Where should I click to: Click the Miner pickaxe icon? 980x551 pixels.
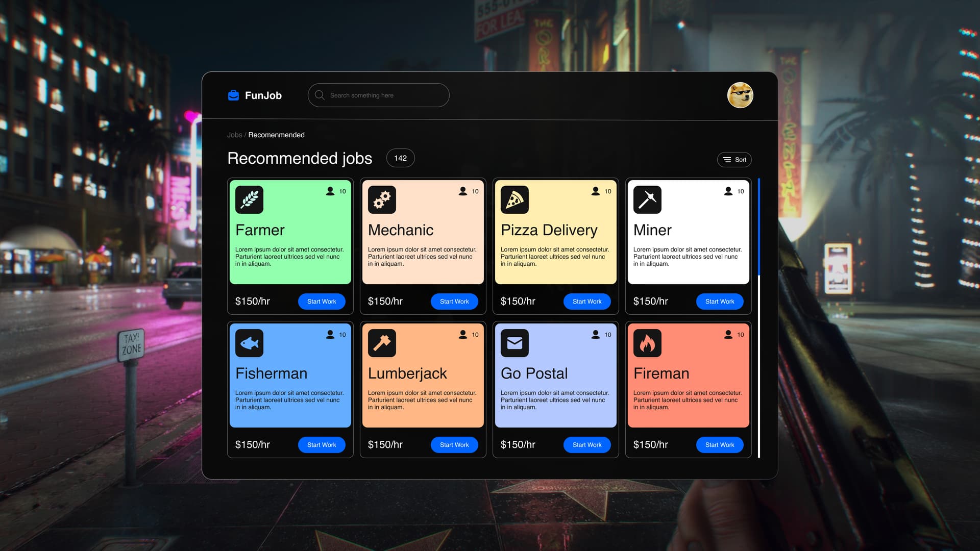tap(647, 199)
